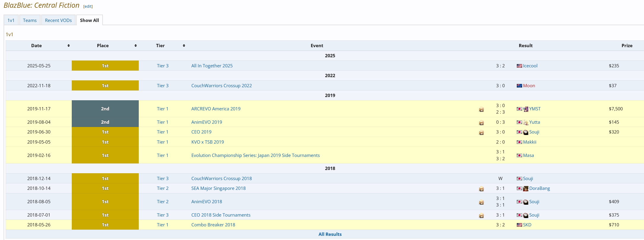Image resolution: width=644 pixels, height=240 pixels.
Task: Click the 2nd place cell for AnimEVO 2019
Action: pos(105,122)
